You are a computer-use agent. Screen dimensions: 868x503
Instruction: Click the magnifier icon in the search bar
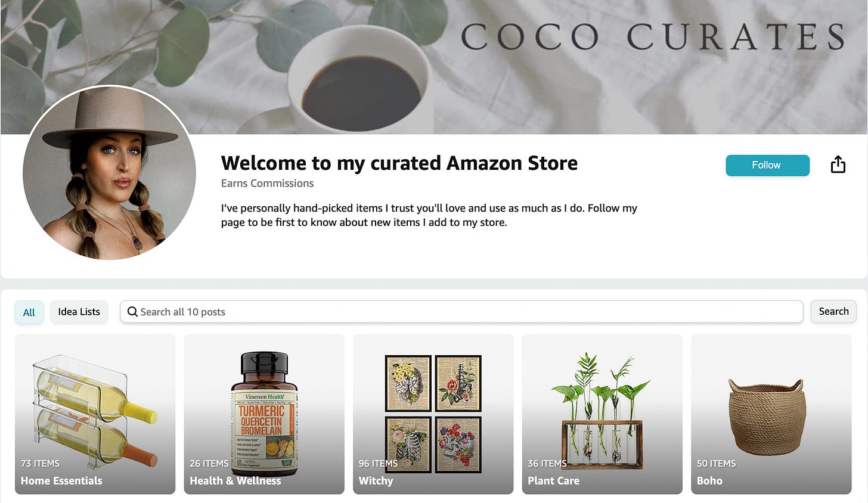pos(132,312)
